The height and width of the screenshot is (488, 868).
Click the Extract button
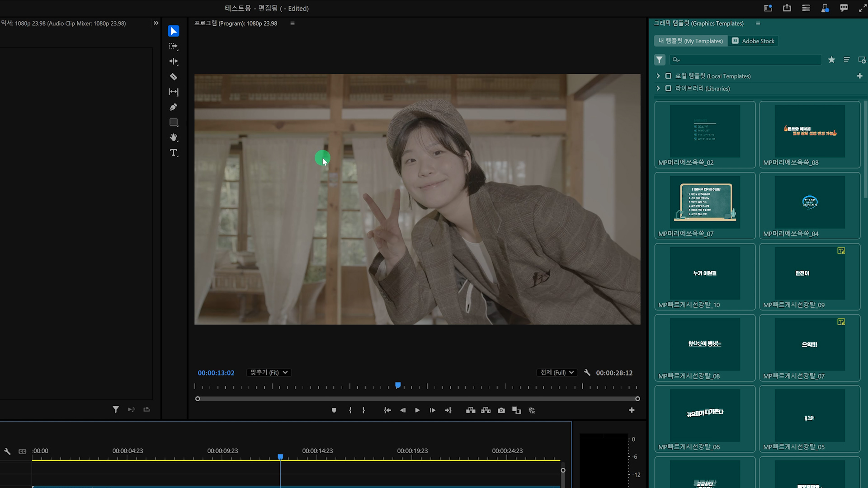pyautogui.click(x=486, y=410)
